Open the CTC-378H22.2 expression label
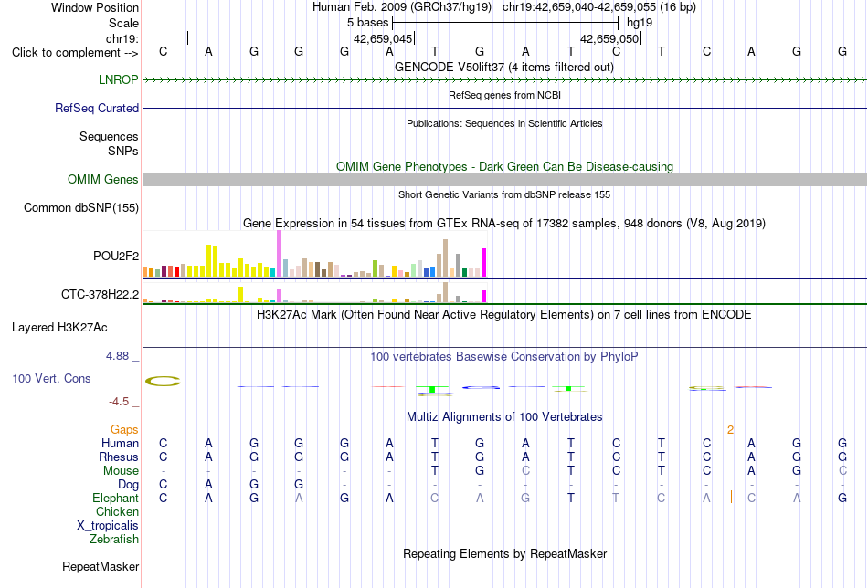Viewport: 868px width, 588px height. click(x=101, y=294)
